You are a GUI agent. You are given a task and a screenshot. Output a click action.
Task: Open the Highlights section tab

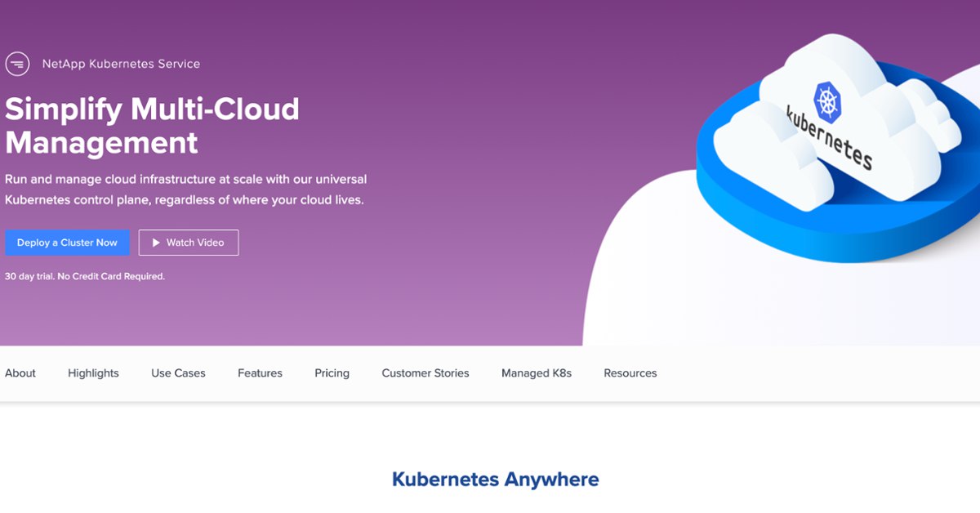[93, 373]
